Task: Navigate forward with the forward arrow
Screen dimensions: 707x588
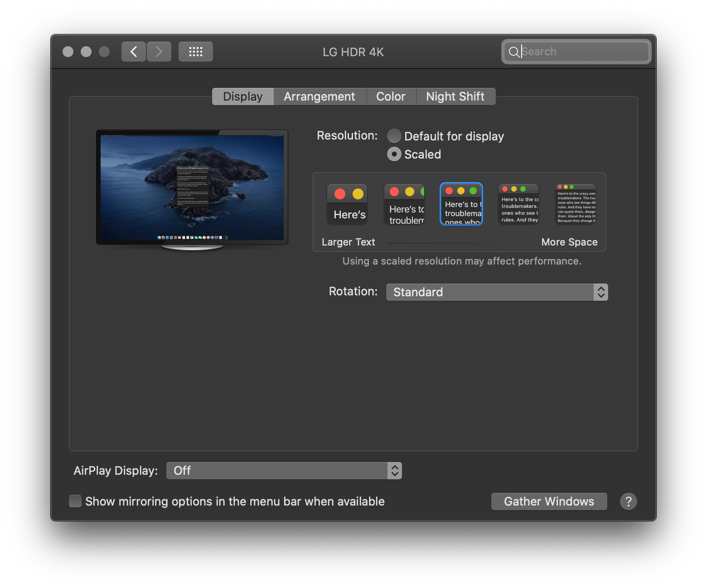Action: pos(159,51)
